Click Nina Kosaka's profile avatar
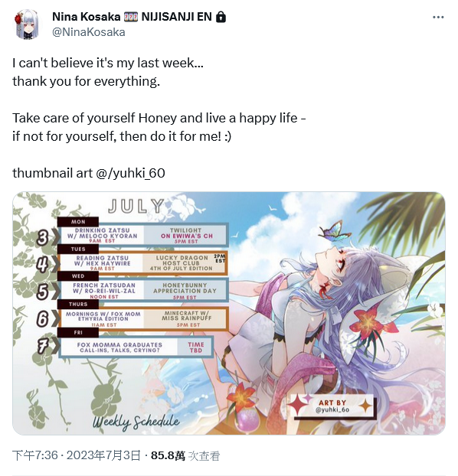Image resolution: width=458 pixels, height=476 pixels. coord(27,24)
